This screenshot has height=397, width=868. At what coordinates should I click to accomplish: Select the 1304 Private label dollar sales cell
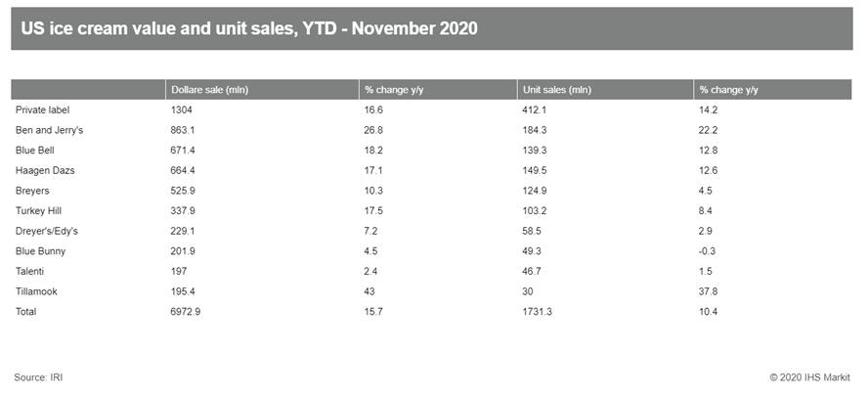(x=181, y=110)
